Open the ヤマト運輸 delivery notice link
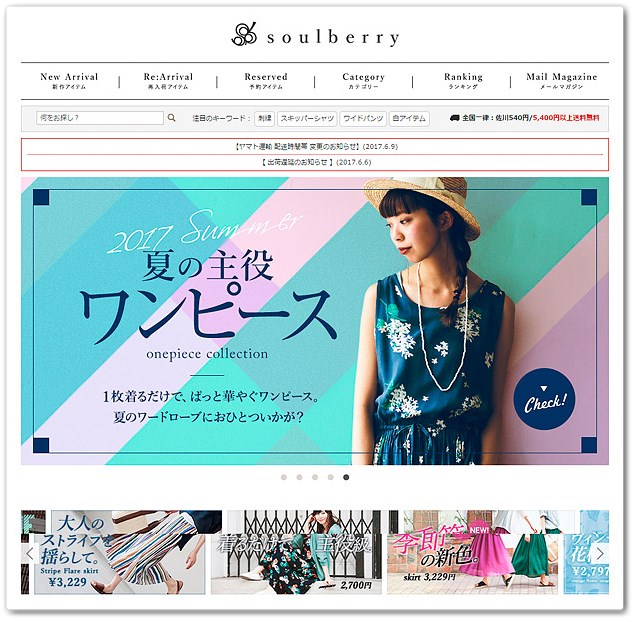The image size is (636, 622). 316,146
